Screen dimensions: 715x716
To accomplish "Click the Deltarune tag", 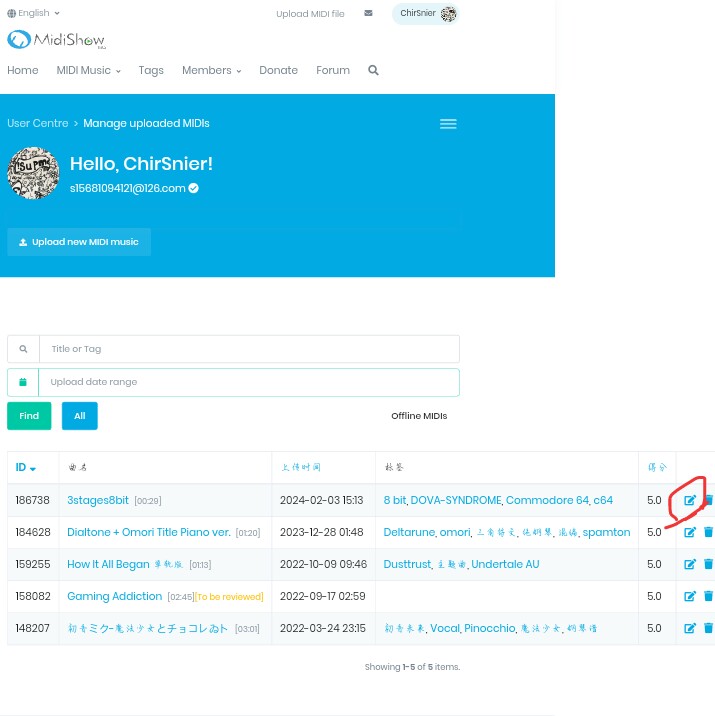I will pos(409,532).
